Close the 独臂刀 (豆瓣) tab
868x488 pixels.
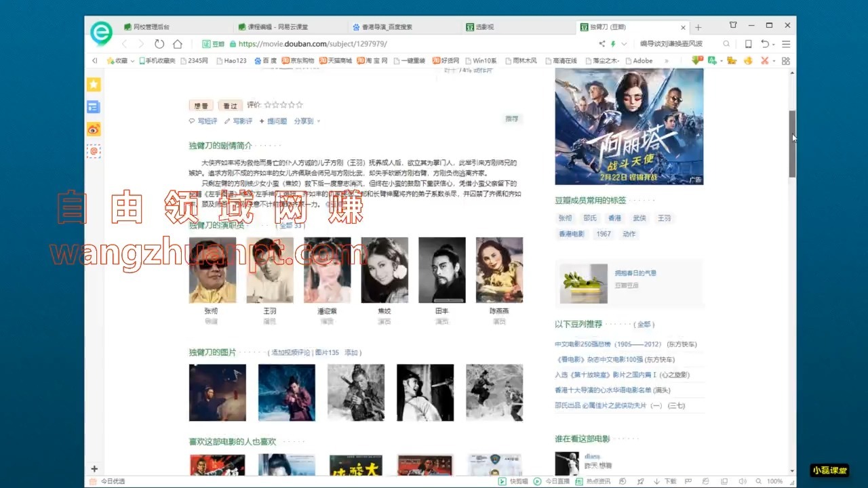683,28
